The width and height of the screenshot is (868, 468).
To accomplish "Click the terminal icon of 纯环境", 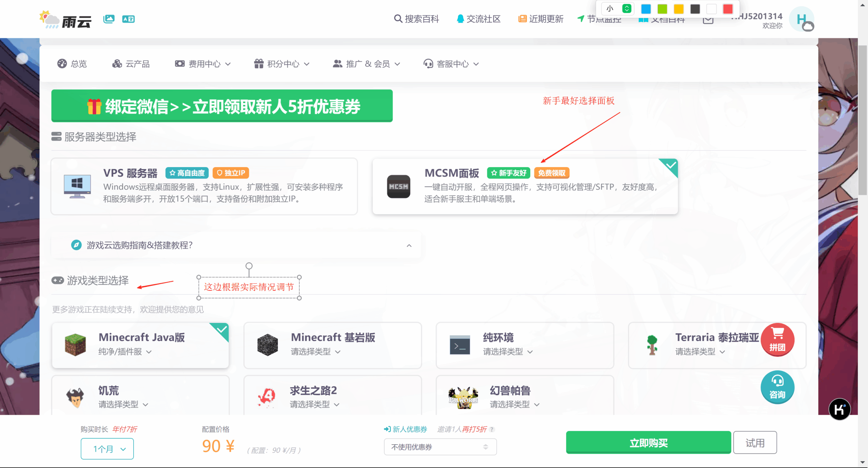I will click(x=460, y=345).
